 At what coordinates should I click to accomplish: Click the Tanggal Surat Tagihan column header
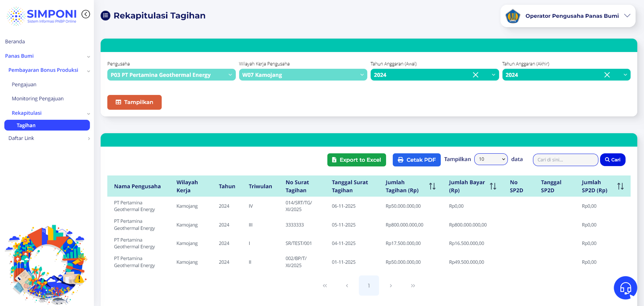350,186
